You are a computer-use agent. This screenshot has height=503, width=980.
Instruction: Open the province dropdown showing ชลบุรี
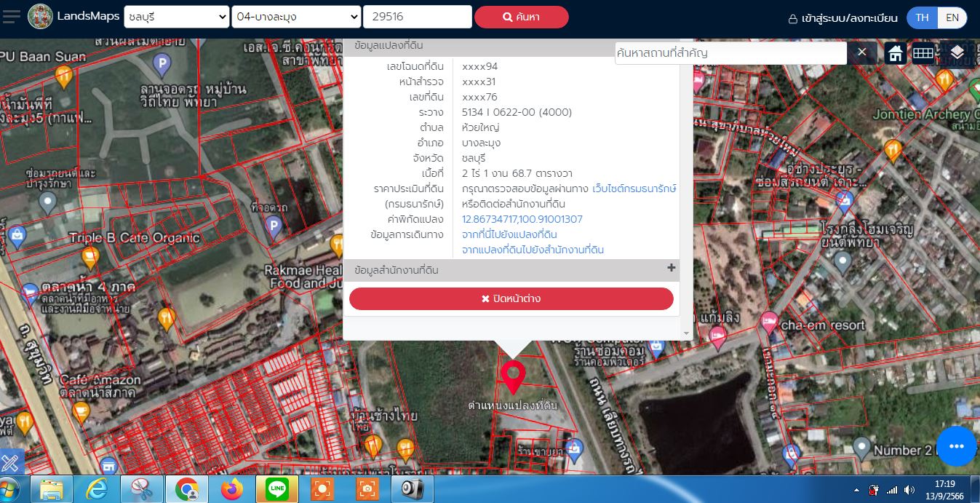point(176,17)
